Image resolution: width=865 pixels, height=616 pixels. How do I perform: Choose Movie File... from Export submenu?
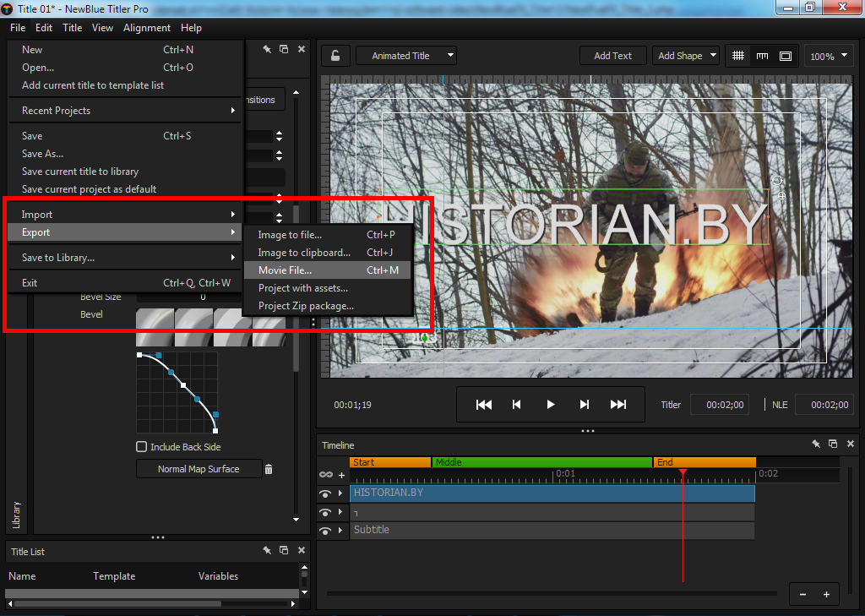(x=285, y=270)
